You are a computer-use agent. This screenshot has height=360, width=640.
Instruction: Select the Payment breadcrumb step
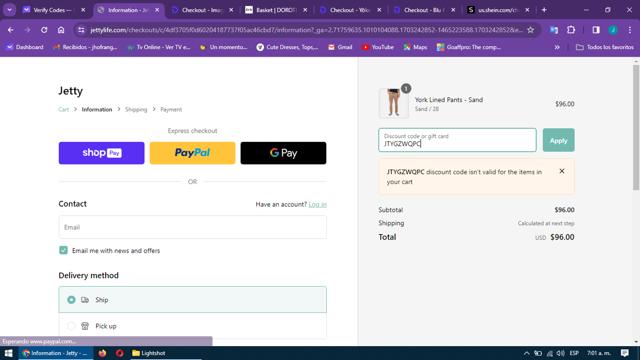(x=171, y=109)
